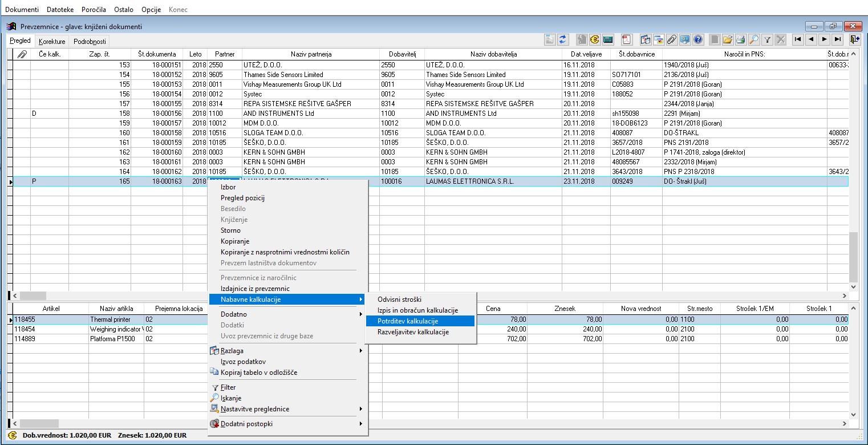
Task: Choose Kopiraj tabelo v odložišče entry
Action: pos(287,373)
